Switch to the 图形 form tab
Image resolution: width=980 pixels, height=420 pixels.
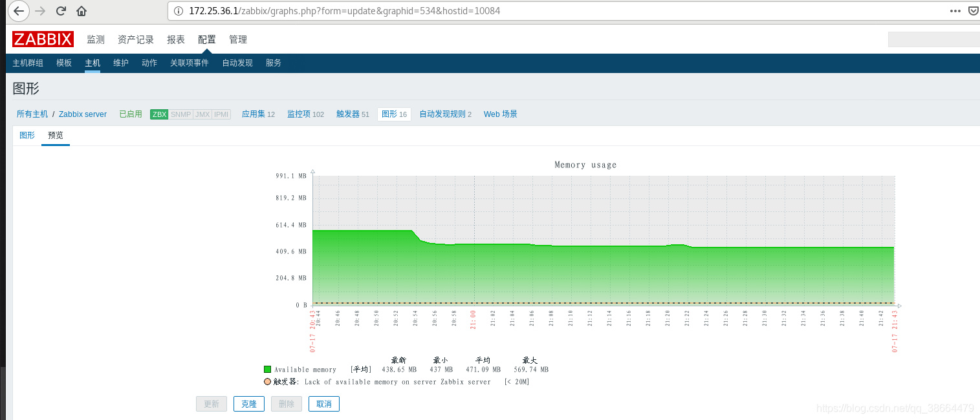(27, 135)
